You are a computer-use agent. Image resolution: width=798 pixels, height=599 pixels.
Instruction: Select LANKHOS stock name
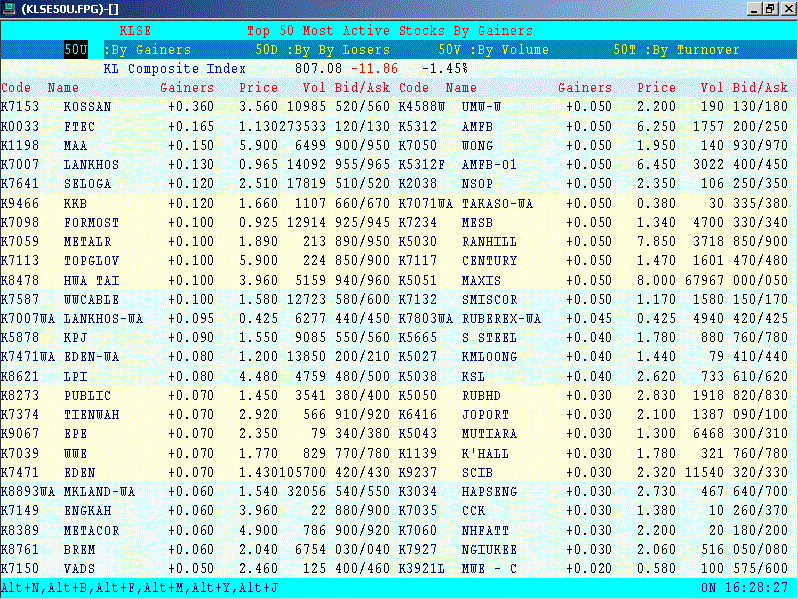point(92,165)
